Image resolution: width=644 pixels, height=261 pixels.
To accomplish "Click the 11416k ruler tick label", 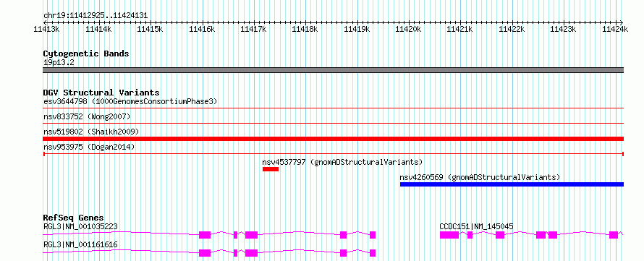I will pyautogui.click(x=202, y=29).
